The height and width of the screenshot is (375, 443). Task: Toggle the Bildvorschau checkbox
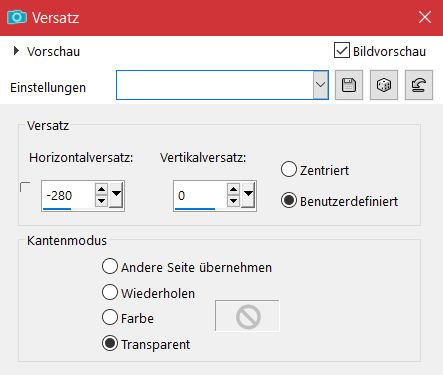click(342, 51)
